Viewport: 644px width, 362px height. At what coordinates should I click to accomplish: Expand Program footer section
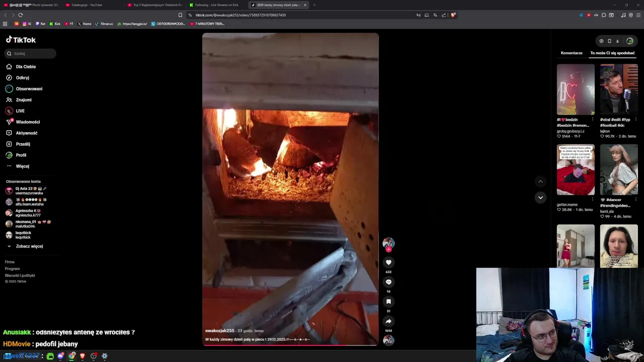(12, 268)
